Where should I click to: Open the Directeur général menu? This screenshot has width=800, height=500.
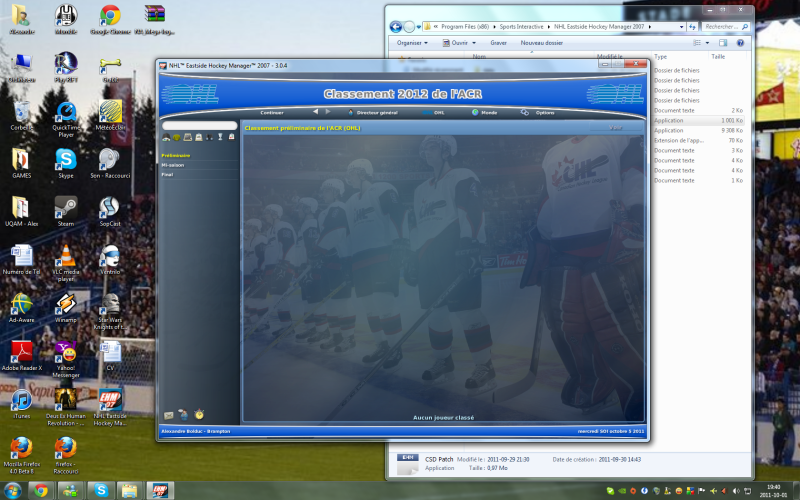[373, 113]
